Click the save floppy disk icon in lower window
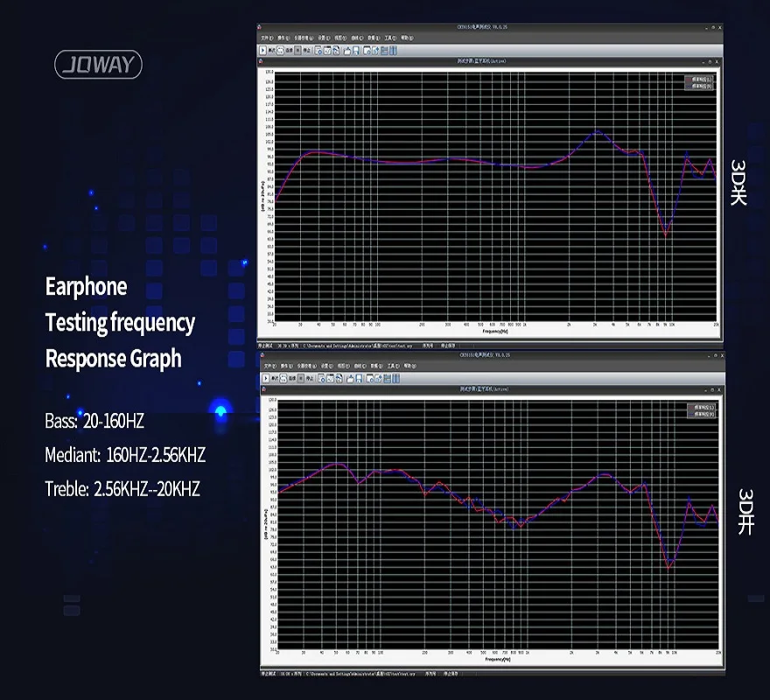Viewport: 770px width, 700px height. click(359, 378)
